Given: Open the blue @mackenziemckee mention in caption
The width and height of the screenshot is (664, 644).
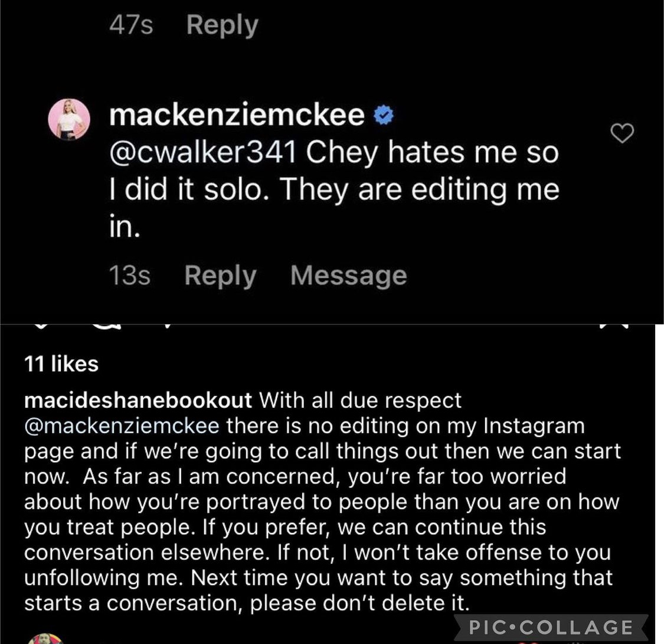Looking at the screenshot, I should [x=122, y=426].
